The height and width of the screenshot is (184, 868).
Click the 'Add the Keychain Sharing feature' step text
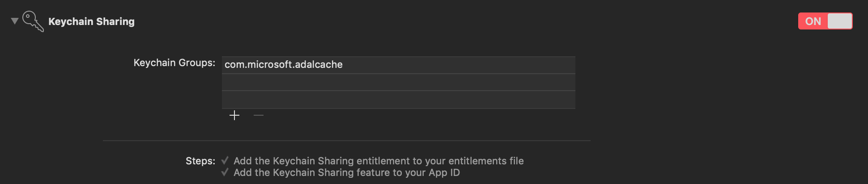347,172
